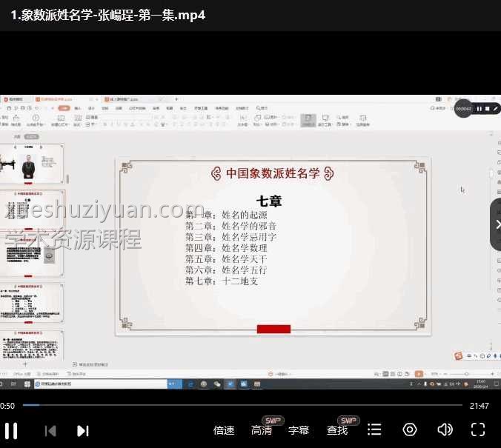This screenshot has width=501, height=448.
Task: Toggle fullscreen mode in the player
Action: (478, 430)
